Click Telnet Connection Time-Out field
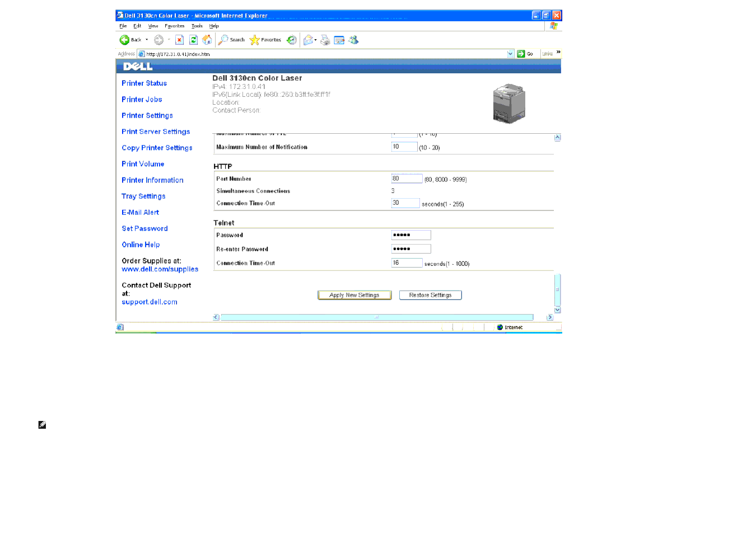 coord(407,263)
